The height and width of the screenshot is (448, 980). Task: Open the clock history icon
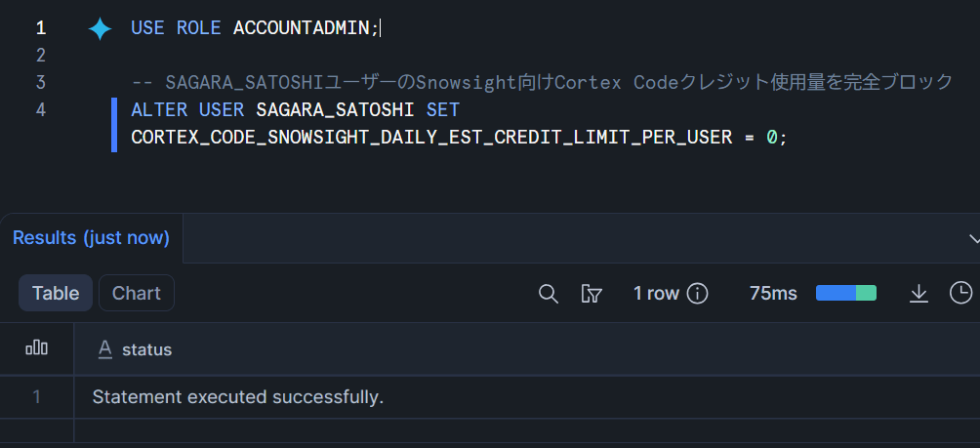(960, 293)
